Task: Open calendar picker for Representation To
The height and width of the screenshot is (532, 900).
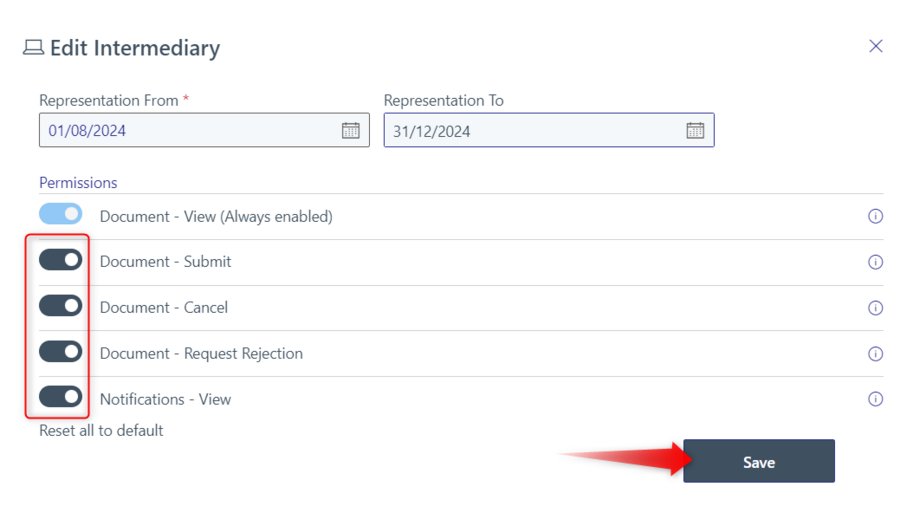Action: tap(695, 130)
